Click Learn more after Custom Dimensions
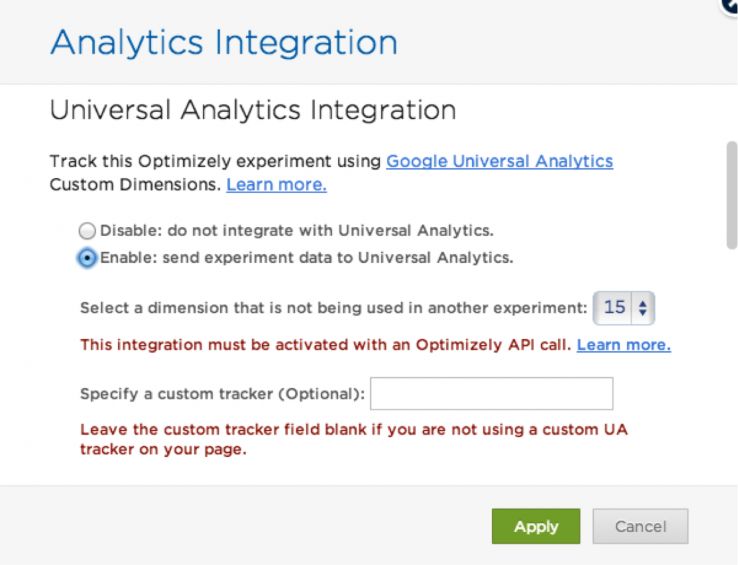The image size is (738, 565). click(276, 185)
